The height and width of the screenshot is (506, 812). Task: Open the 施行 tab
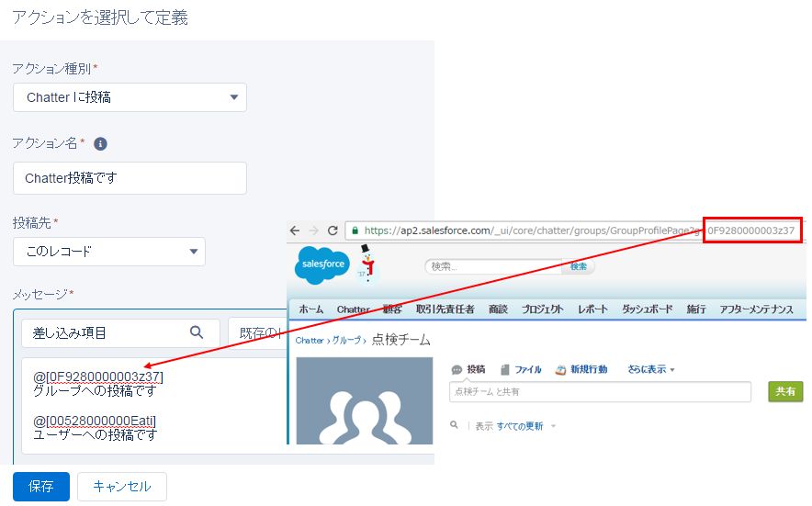pos(696,309)
